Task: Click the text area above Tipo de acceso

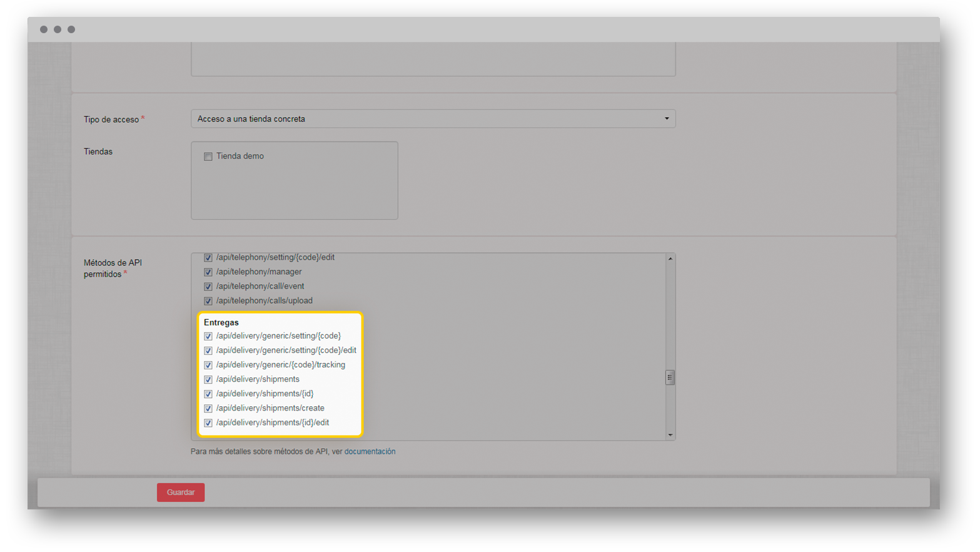Action: tap(433, 59)
